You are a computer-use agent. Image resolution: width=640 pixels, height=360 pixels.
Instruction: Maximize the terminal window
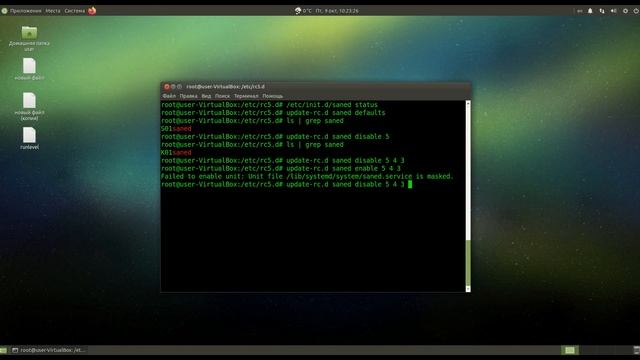tap(179, 87)
